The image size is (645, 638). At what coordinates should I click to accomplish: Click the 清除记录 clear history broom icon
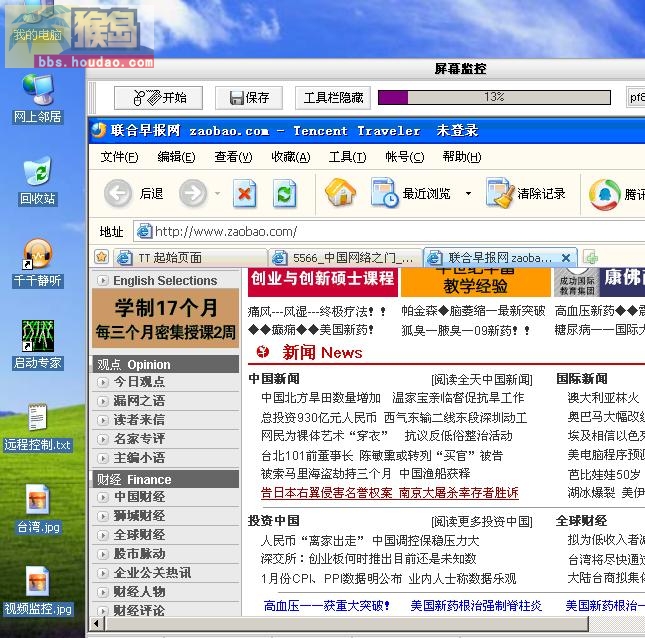500,192
